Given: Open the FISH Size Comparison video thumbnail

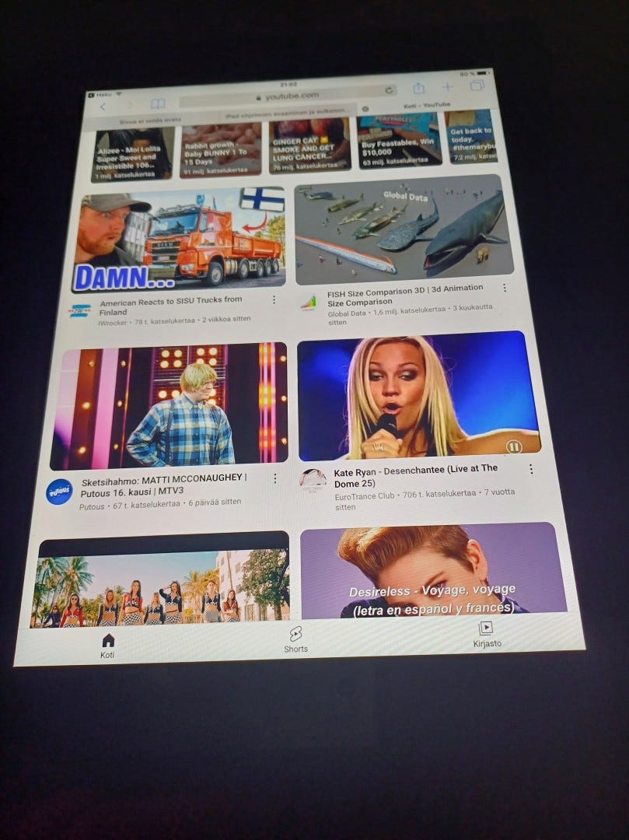Looking at the screenshot, I should click(404, 229).
